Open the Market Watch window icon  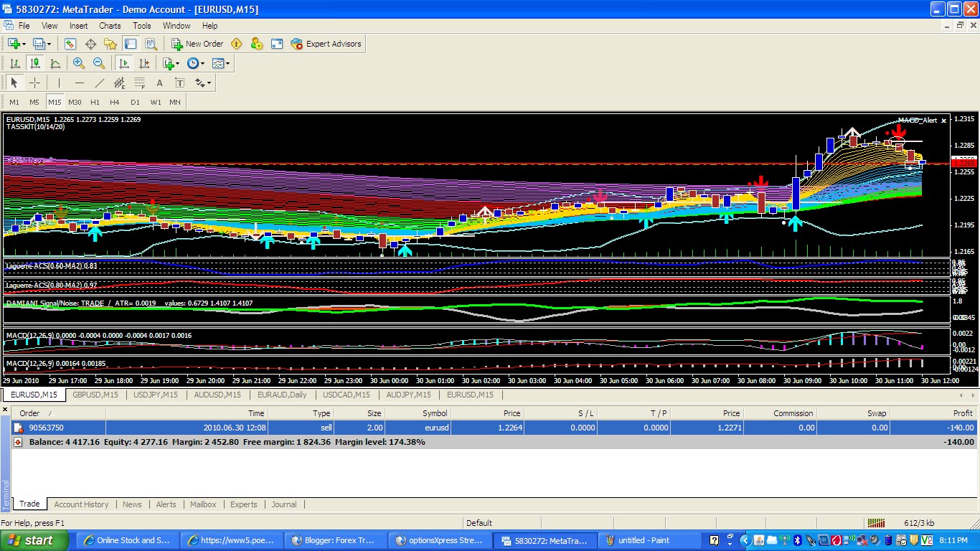tap(70, 44)
